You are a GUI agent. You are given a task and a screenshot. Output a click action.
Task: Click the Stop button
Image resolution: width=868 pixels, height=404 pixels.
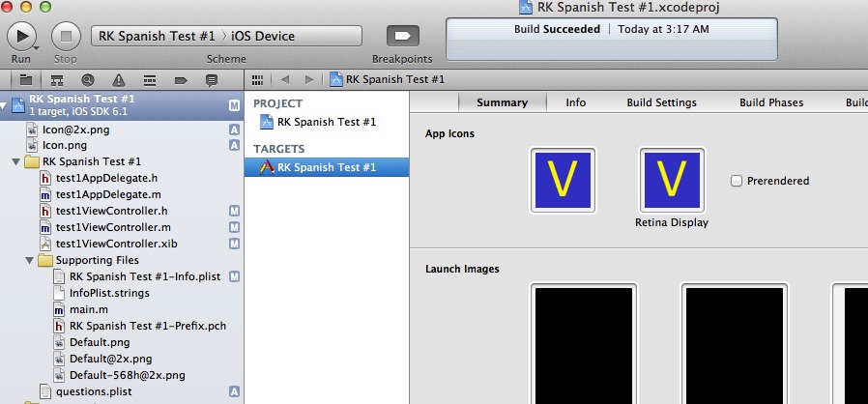(66, 36)
